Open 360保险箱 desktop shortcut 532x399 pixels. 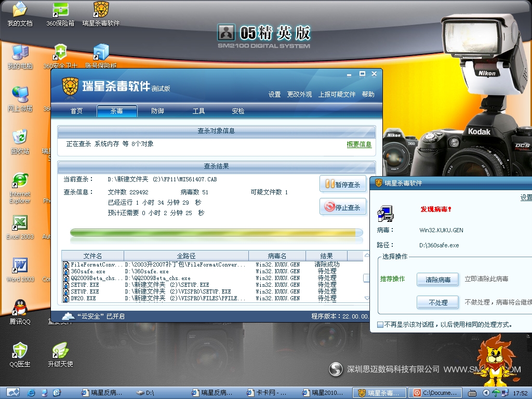(x=60, y=14)
